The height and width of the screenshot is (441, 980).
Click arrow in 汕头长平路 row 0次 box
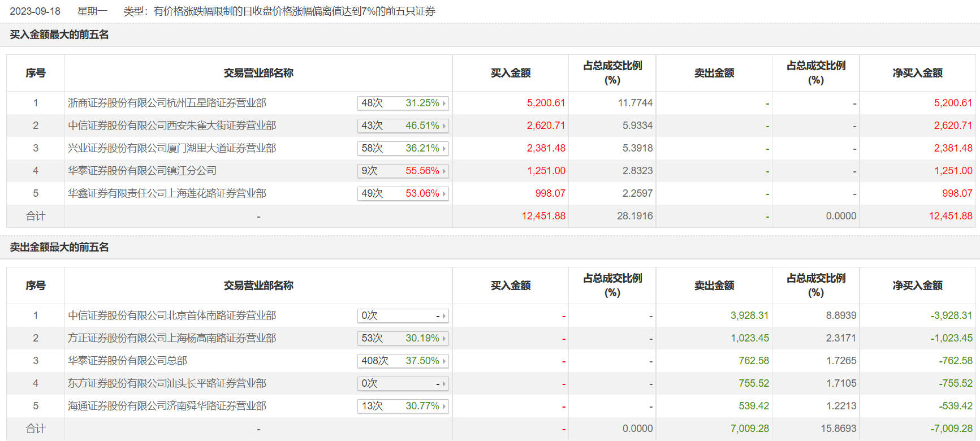tap(444, 384)
